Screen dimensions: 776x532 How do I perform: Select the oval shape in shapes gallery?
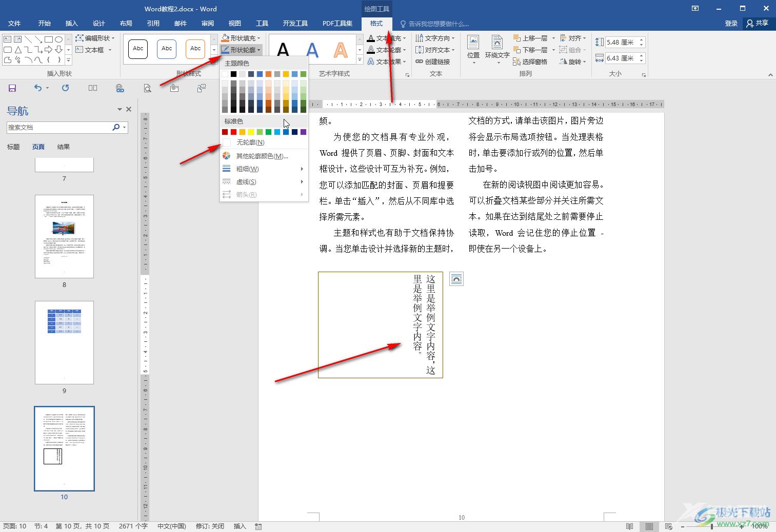(59, 39)
